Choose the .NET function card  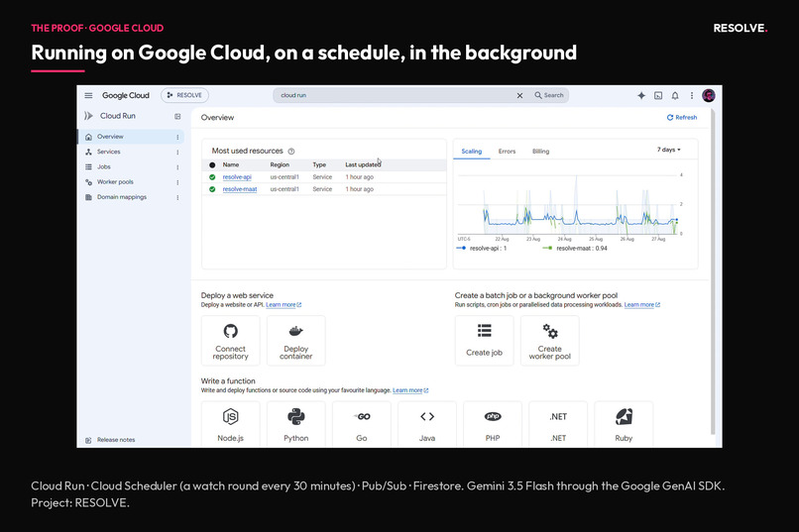[558, 425]
